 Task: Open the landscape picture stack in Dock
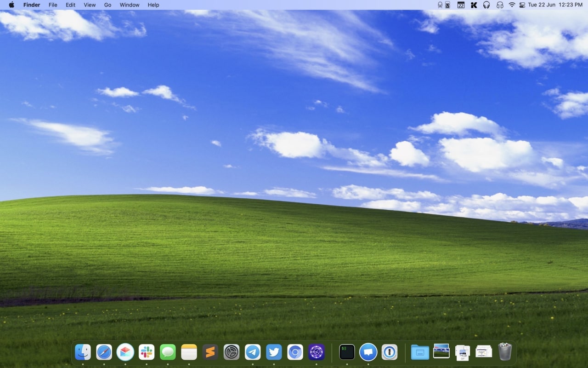441,351
